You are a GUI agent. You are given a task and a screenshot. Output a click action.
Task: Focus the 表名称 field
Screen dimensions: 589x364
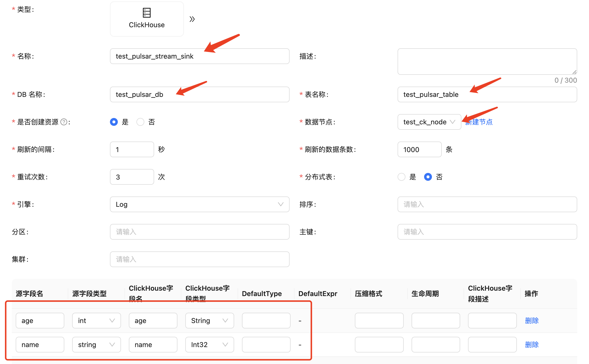[487, 94]
